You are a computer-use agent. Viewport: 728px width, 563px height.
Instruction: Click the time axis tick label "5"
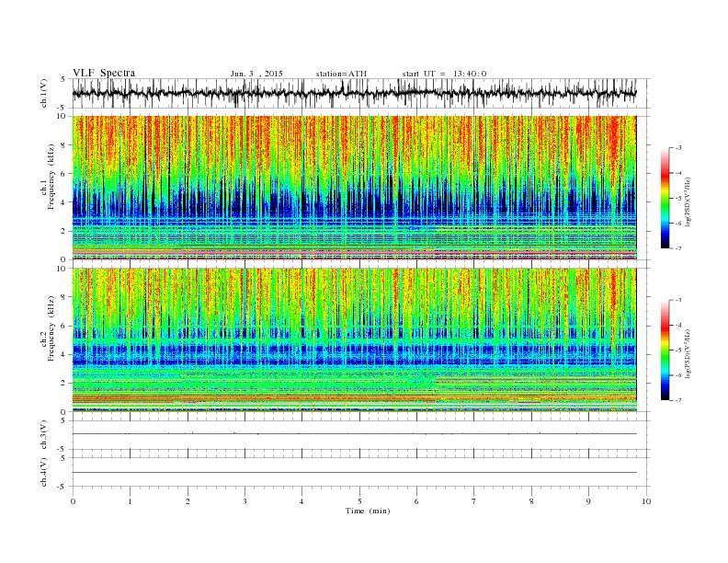click(359, 501)
